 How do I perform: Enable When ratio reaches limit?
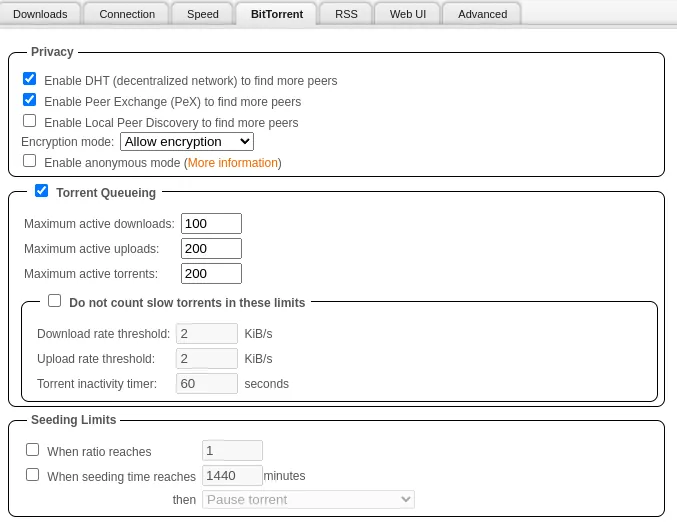[33, 450]
